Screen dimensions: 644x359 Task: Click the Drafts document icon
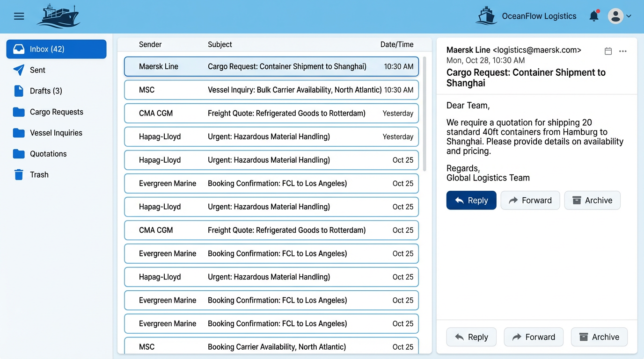click(19, 91)
